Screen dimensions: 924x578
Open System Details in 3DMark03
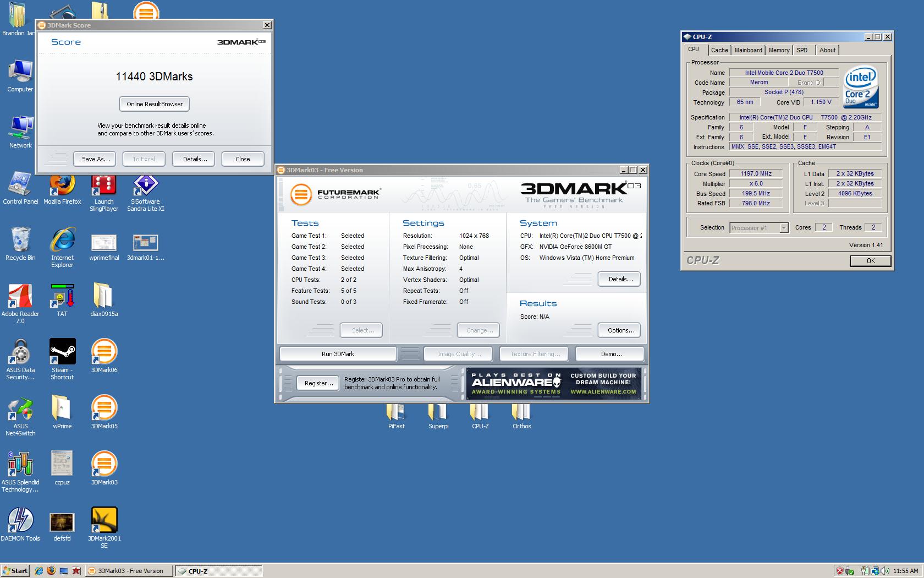(x=620, y=279)
